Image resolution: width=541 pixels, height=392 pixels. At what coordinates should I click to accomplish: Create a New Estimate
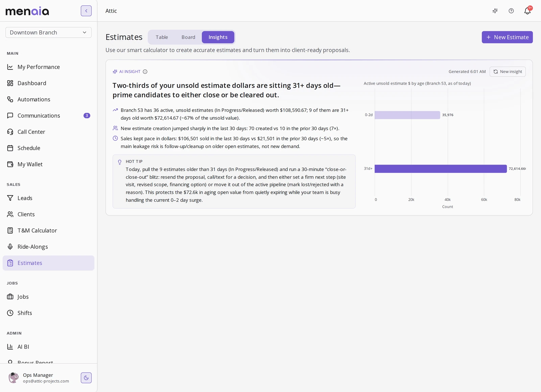pyautogui.click(x=507, y=37)
